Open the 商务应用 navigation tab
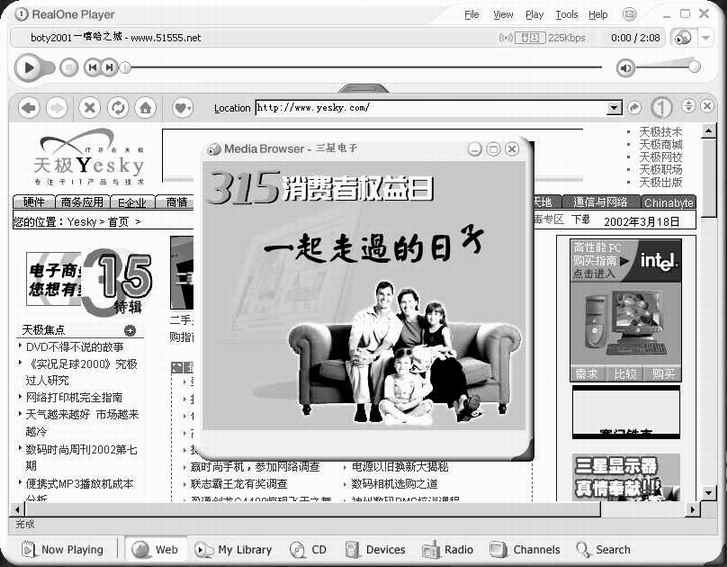Viewport: 727px width, 567px height. click(82, 202)
